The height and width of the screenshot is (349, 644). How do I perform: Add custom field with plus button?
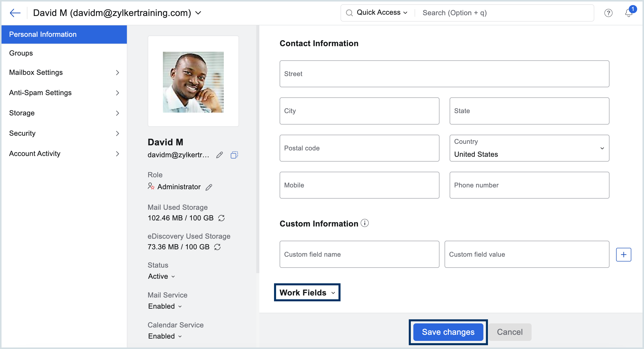tap(623, 254)
